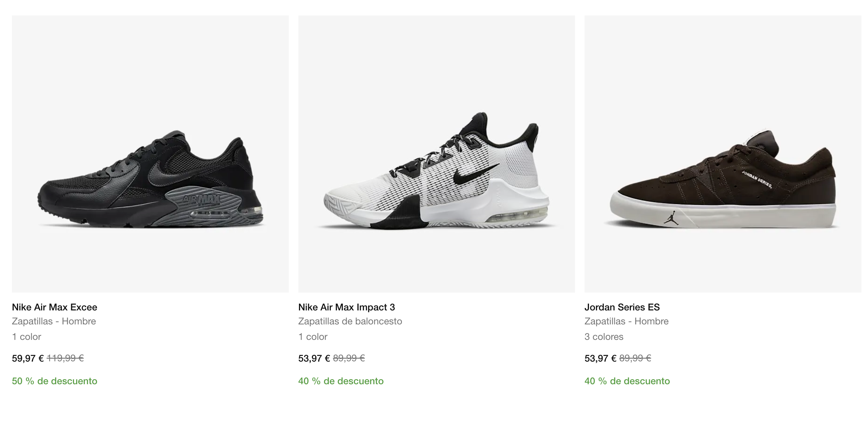Click '1 color' under Nike Air Max Excee
868x425 pixels.
pos(26,337)
